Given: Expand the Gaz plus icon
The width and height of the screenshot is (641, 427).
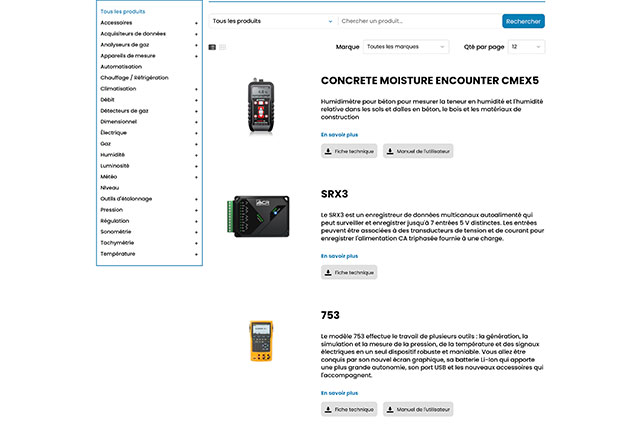Looking at the screenshot, I should click(196, 145).
